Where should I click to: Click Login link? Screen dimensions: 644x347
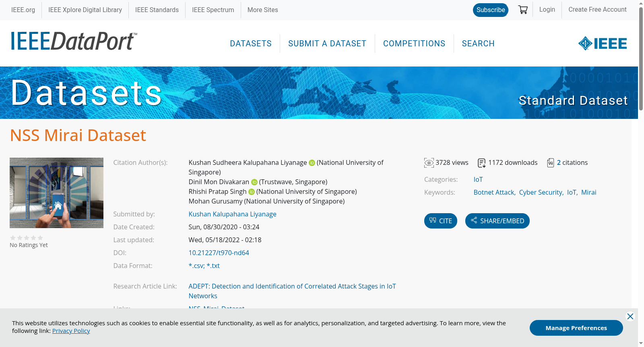tap(547, 9)
